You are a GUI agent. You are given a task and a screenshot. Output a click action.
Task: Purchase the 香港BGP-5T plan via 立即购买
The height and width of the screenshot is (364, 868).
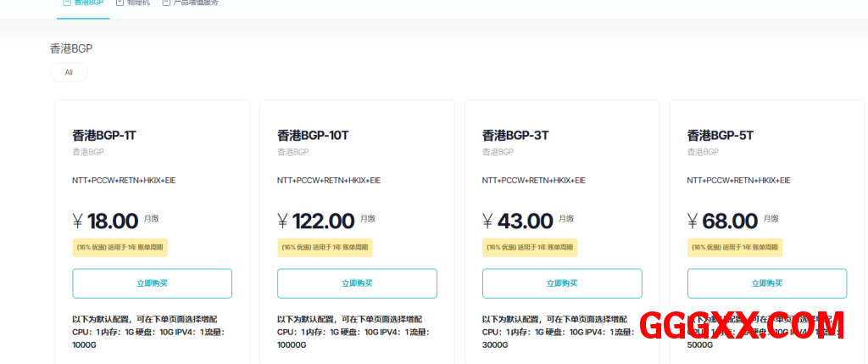point(766,283)
